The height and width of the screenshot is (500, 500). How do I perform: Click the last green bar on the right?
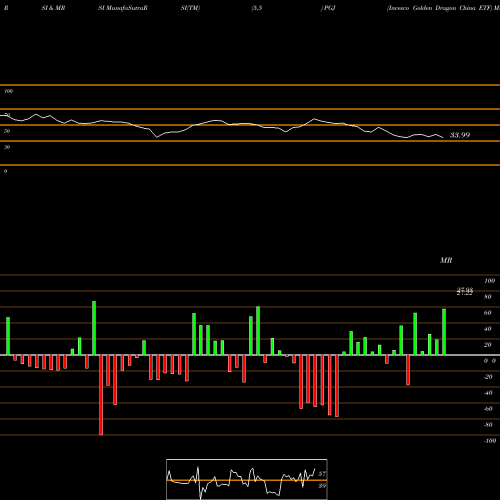point(444,332)
